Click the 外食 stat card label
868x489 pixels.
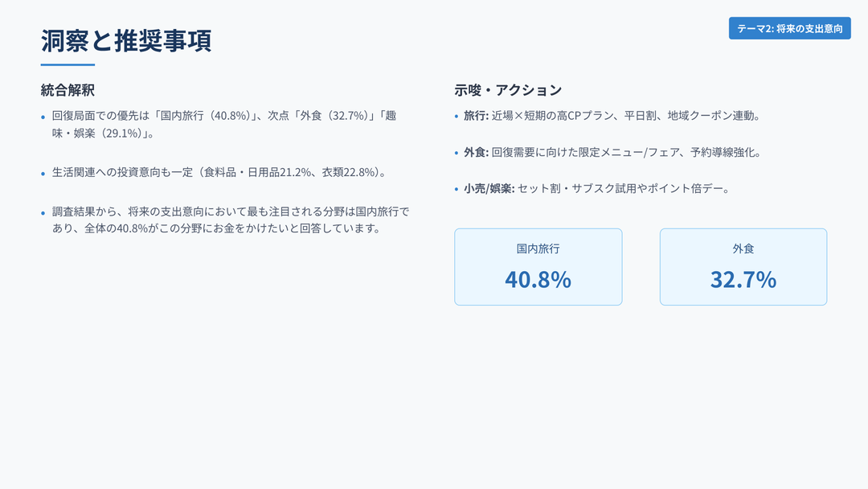coord(743,249)
